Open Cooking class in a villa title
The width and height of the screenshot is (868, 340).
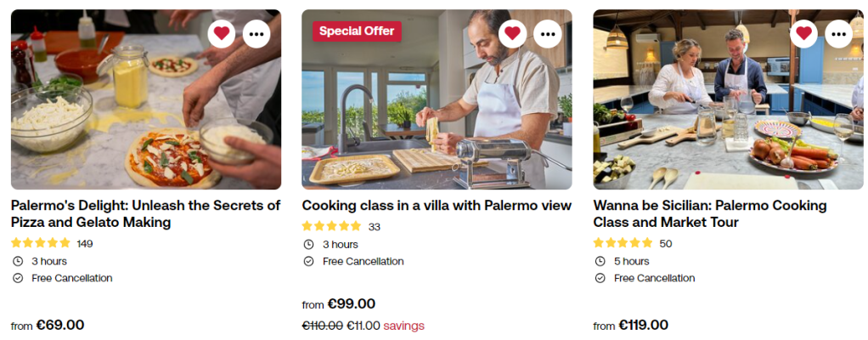tap(437, 205)
